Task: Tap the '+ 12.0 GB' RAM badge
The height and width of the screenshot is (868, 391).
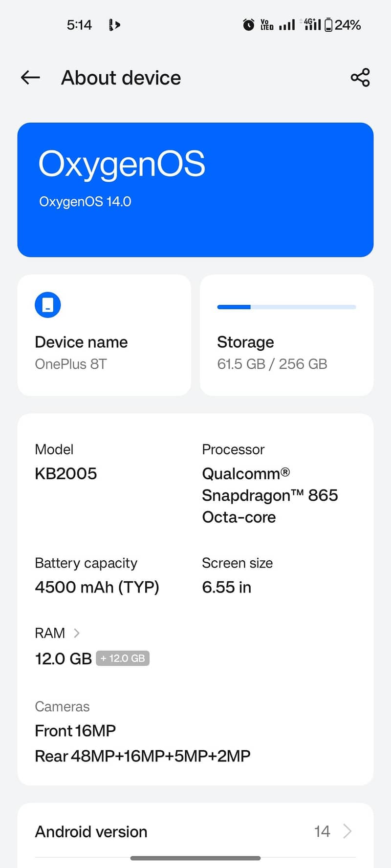Action: click(x=123, y=658)
